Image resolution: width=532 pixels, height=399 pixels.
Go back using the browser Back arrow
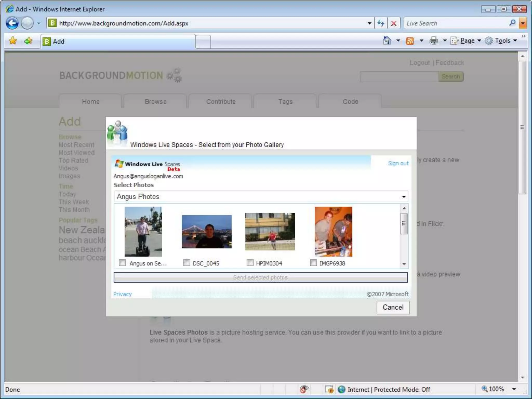[x=12, y=23]
